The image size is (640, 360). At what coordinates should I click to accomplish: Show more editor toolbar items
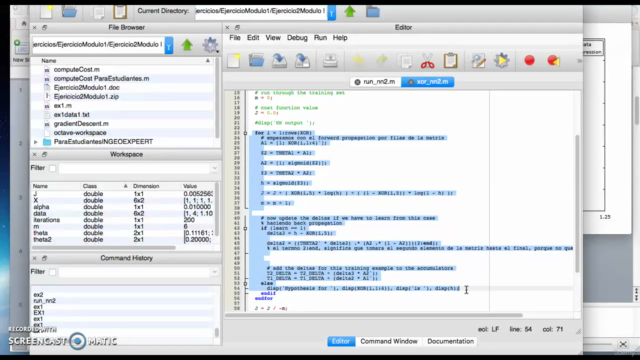pos(579,61)
